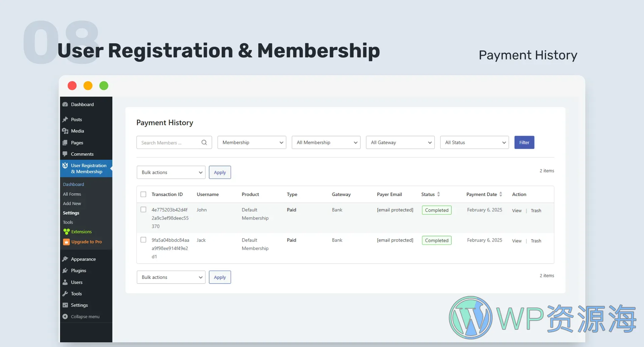644x347 pixels.
Task: Open the bottom Bulk actions dropdown
Action: coord(171,277)
